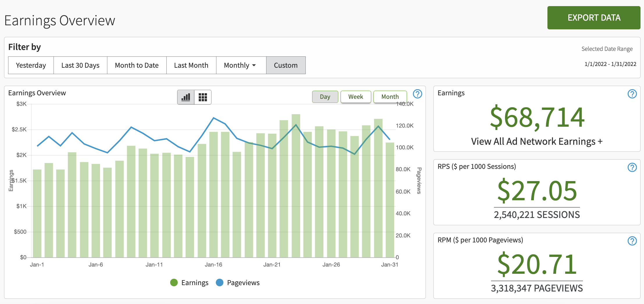Filter by Last 30 Days
Viewport: 644px width, 304px height.
(x=80, y=65)
